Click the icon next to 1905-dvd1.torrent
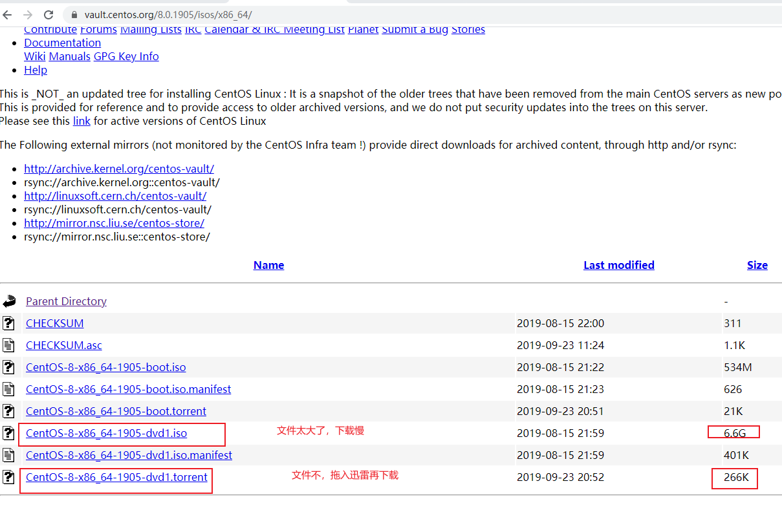Viewport: 782px width, 532px height. [x=8, y=477]
